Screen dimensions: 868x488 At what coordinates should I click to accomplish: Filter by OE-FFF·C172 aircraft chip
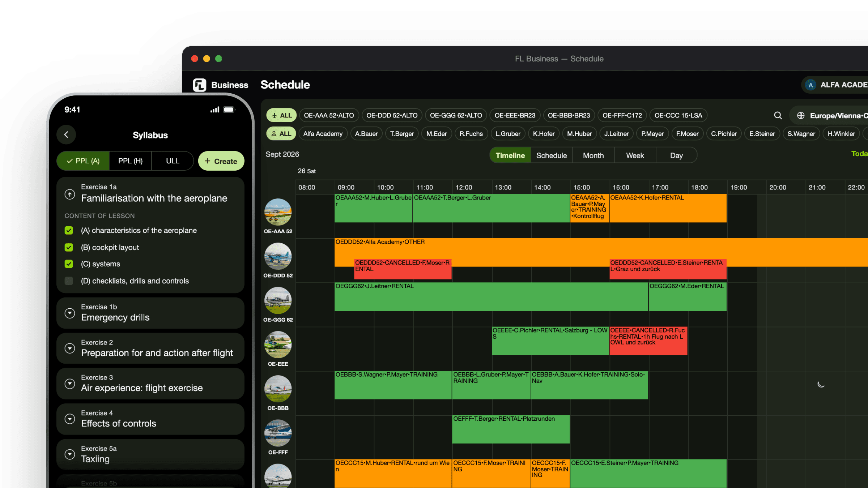622,115
